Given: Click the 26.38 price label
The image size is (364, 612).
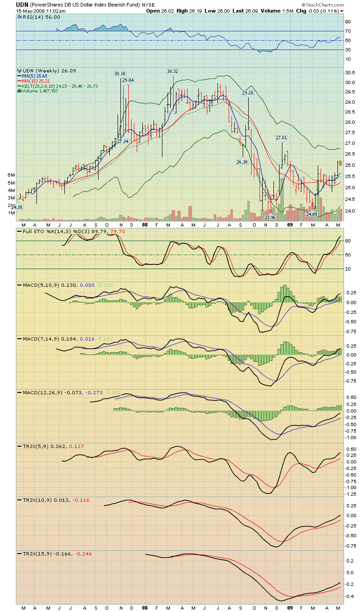Looking at the screenshot, I should tap(242, 162).
